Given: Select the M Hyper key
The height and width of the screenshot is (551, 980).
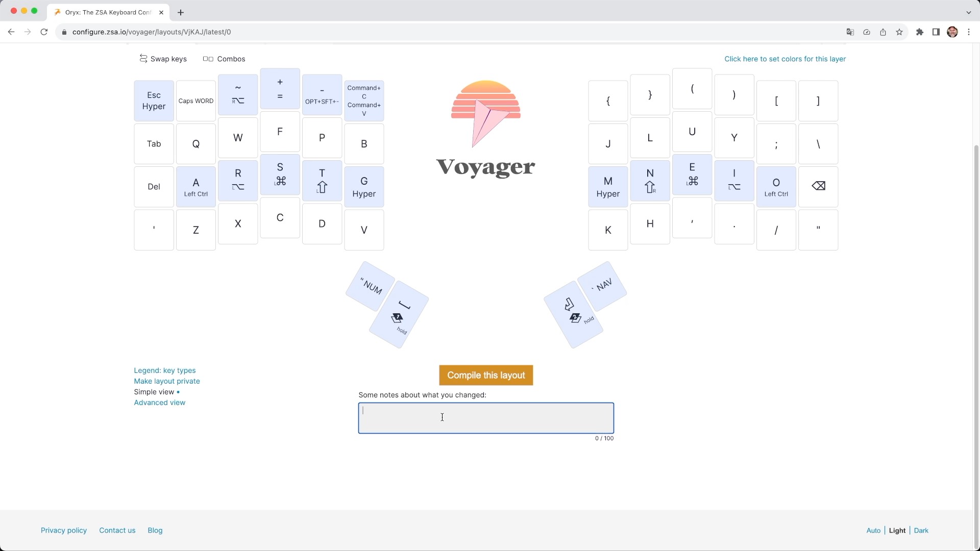Looking at the screenshot, I should [608, 187].
